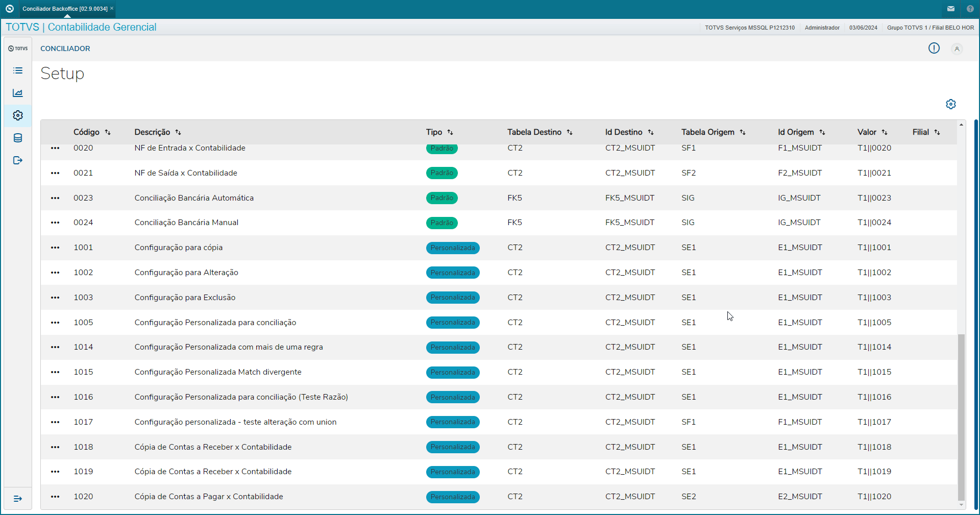
Task: Open actions menu for row 0021
Action: click(x=55, y=173)
